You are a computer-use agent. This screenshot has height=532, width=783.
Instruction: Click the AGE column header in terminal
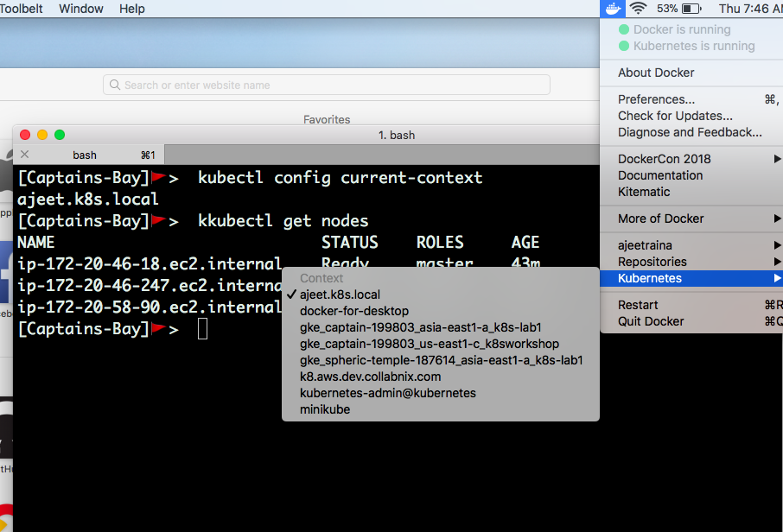click(525, 242)
